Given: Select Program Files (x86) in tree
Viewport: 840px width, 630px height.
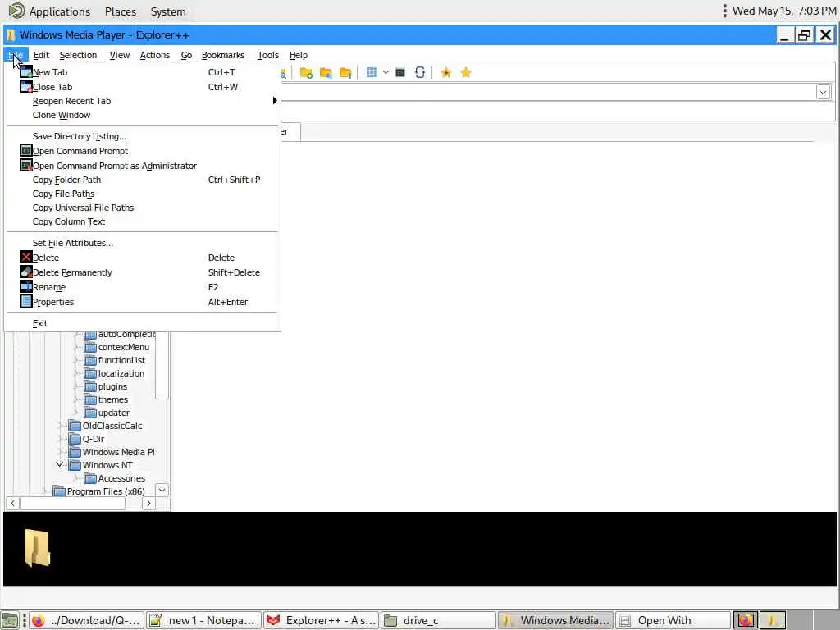Looking at the screenshot, I should point(106,491).
